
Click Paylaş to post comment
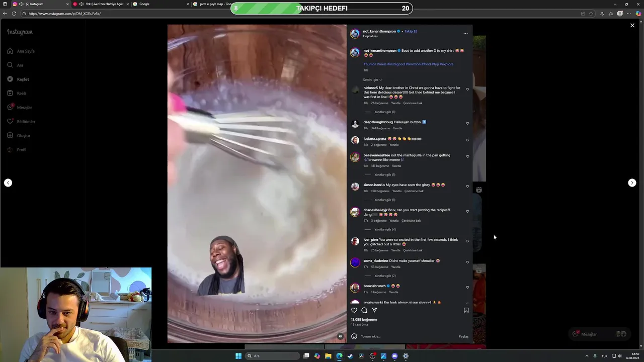click(463, 336)
